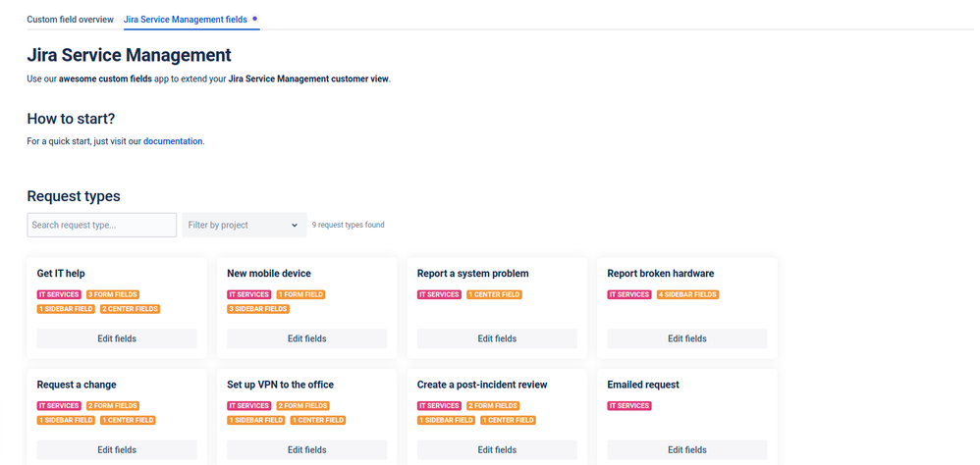The height and width of the screenshot is (465, 980).
Task: Edit fields for Set up VPN
Action: tap(307, 449)
